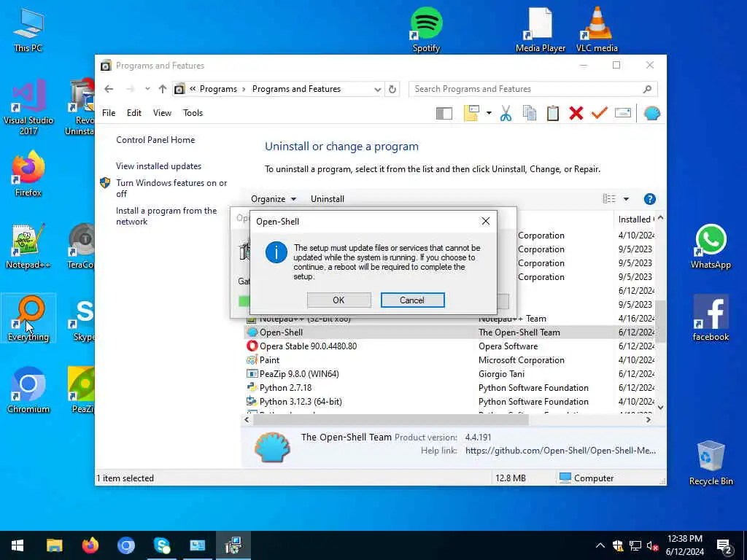Click the Paste clipboard icon

(x=553, y=113)
